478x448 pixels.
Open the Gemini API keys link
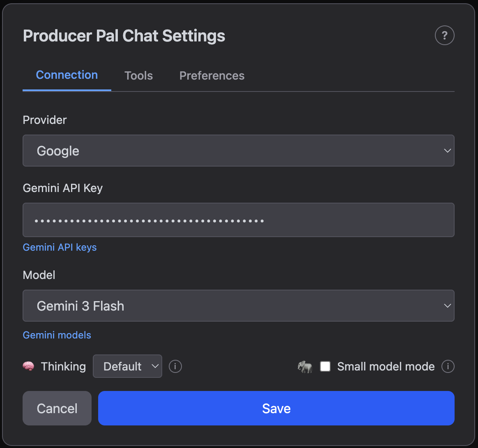point(60,247)
